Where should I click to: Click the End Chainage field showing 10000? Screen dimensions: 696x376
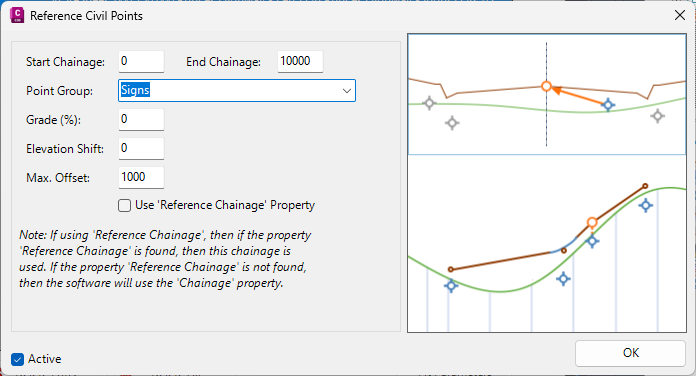pos(300,61)
